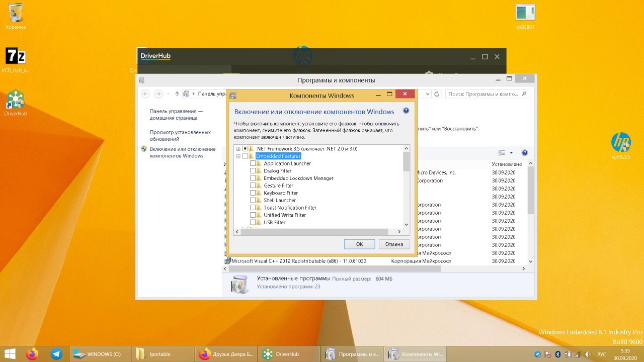Image resolution: width=644 pixels, height=362 pixels.
Task: Open network status tray icon
Action: pos(578,354)
